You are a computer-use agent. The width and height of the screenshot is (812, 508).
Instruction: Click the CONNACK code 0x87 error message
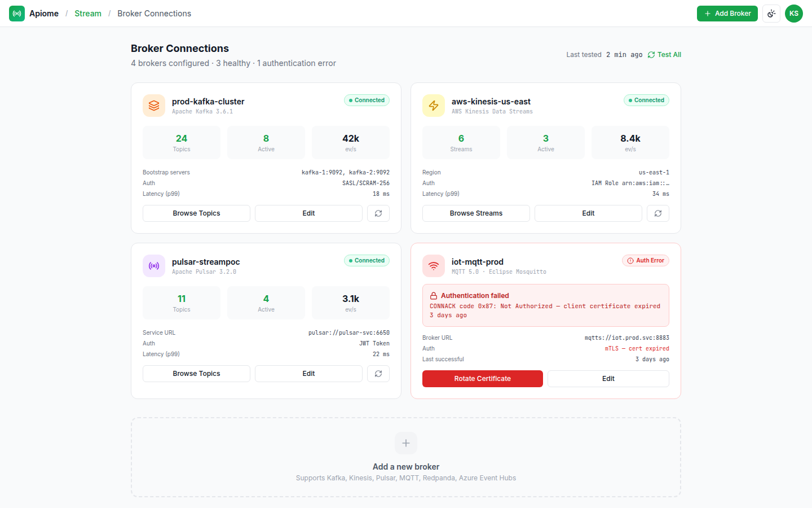(x=545, y=311)
